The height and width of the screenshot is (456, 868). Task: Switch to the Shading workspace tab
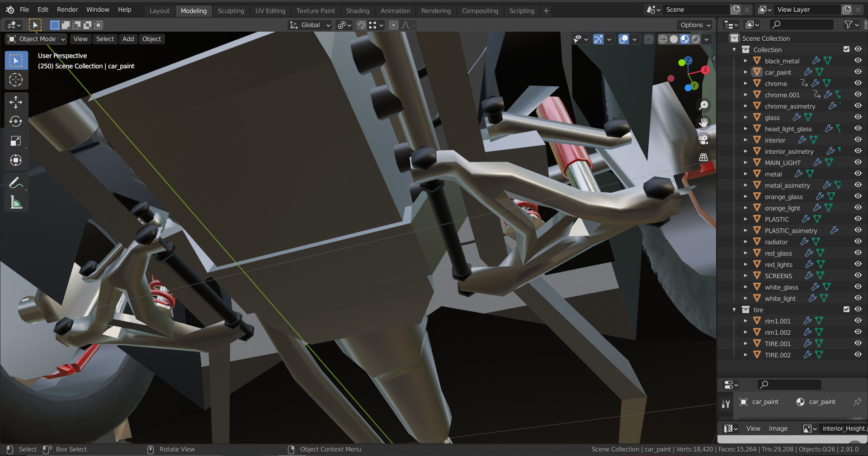coord(358,11)
